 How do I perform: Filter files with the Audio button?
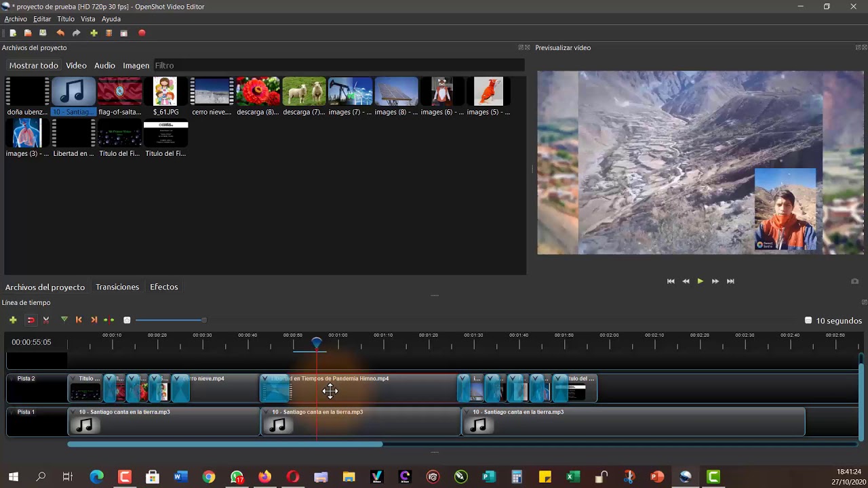pos(104,66)
